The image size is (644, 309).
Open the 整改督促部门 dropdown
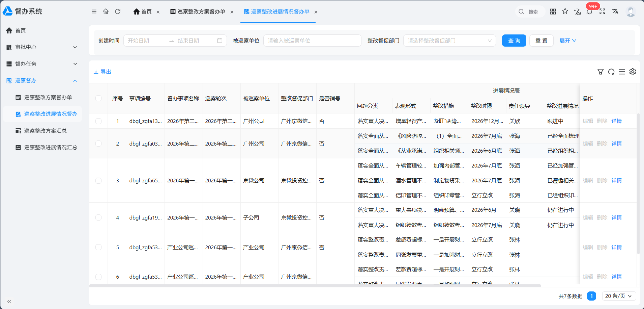[449, 41]
